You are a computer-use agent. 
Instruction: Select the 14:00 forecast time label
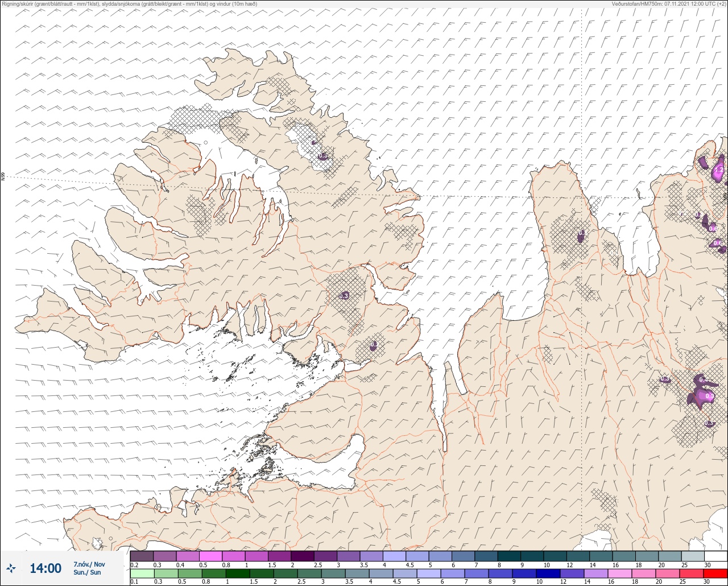45,568
